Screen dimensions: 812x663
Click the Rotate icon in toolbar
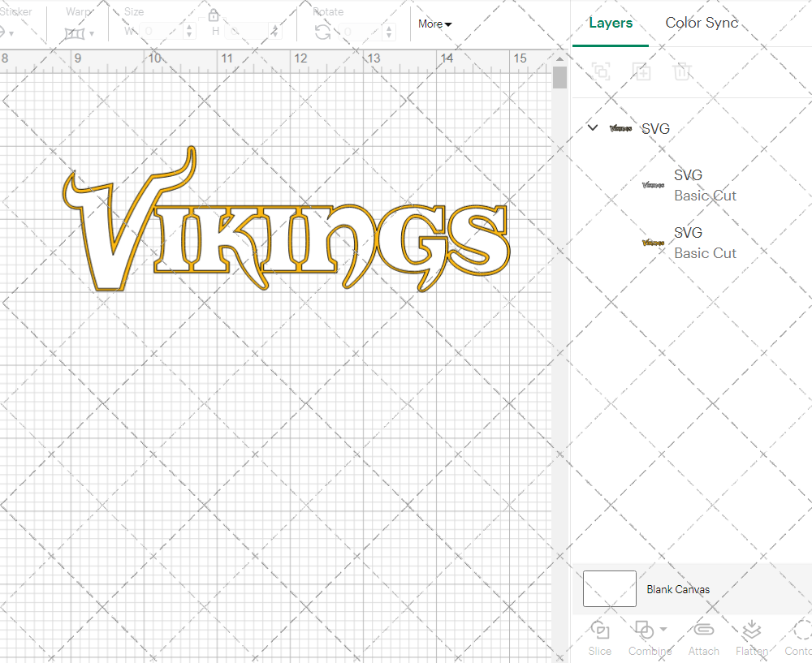point(322,32)
